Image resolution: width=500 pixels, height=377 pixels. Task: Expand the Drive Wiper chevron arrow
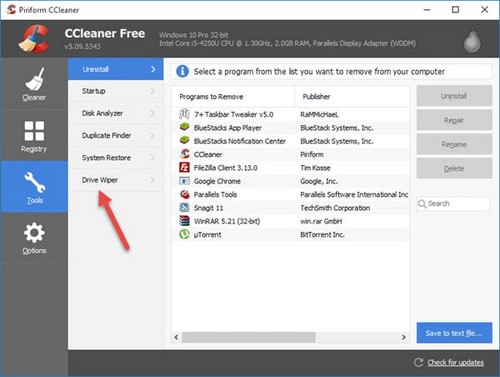(153, 180)
